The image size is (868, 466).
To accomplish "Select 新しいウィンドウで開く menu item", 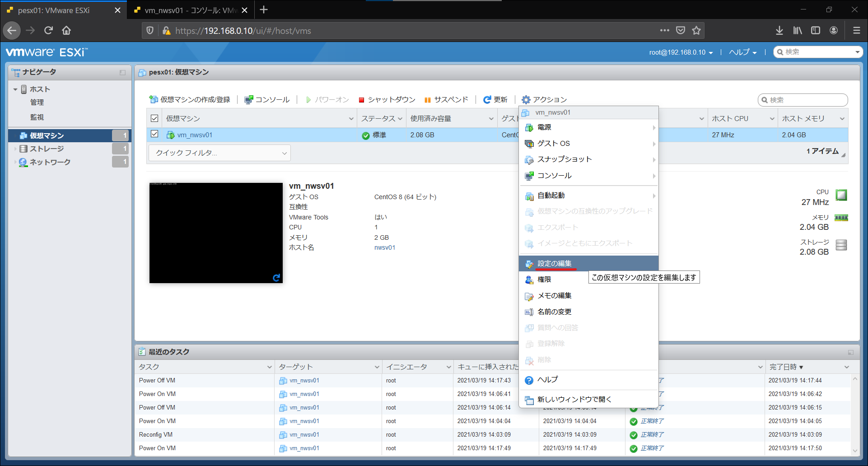I will click(589, 400).
